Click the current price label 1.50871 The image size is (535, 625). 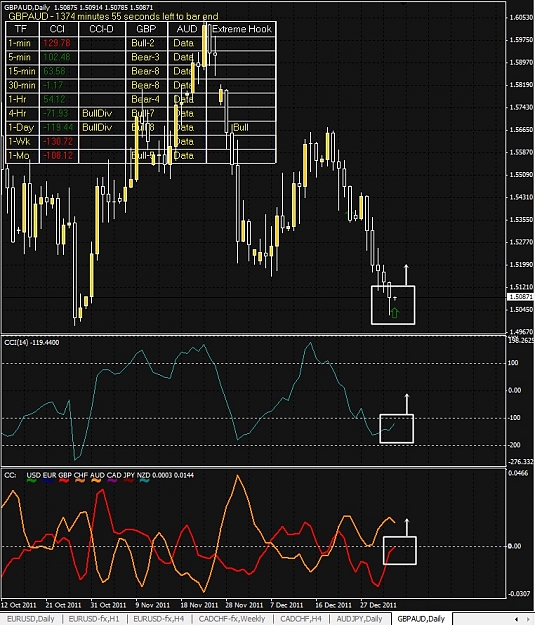tap(521, 297)
